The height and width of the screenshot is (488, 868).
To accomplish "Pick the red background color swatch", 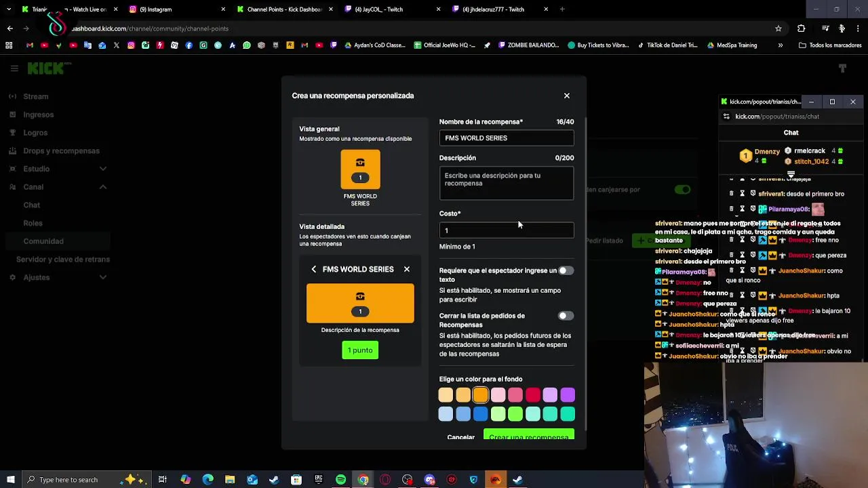I will click(533, 395).
